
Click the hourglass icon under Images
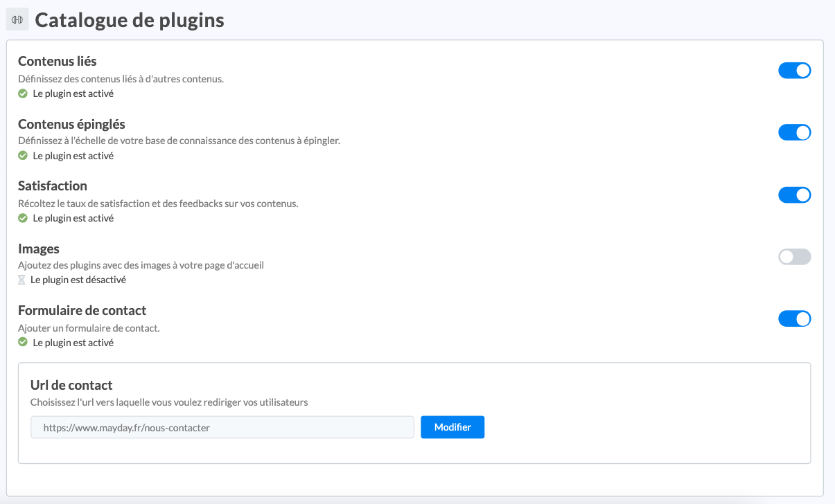pos(21,280)
